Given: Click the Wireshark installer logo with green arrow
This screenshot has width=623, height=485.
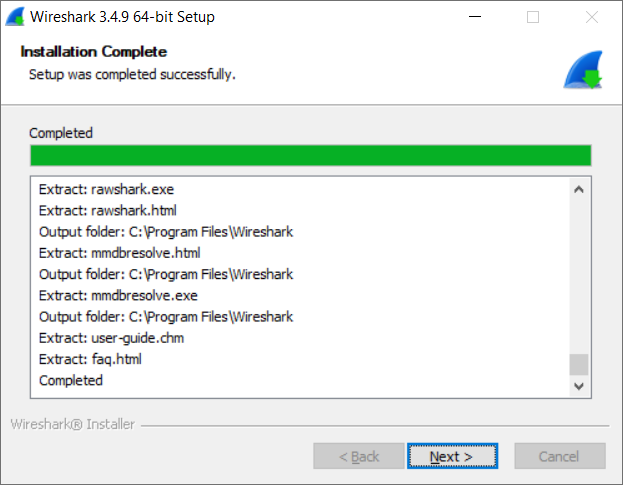Looking at the screenshot, I should tap(583, 70).
